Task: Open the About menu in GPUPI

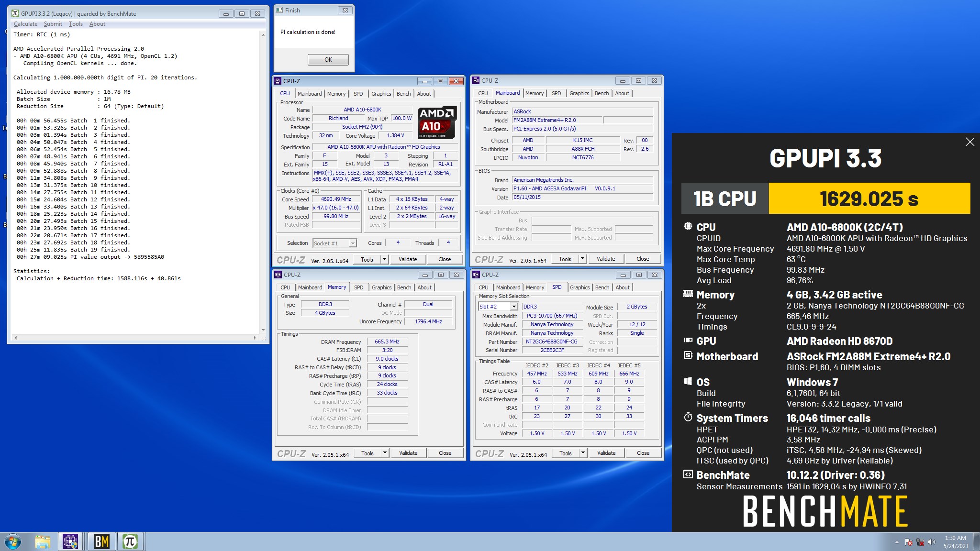Action: click(97, 24)
